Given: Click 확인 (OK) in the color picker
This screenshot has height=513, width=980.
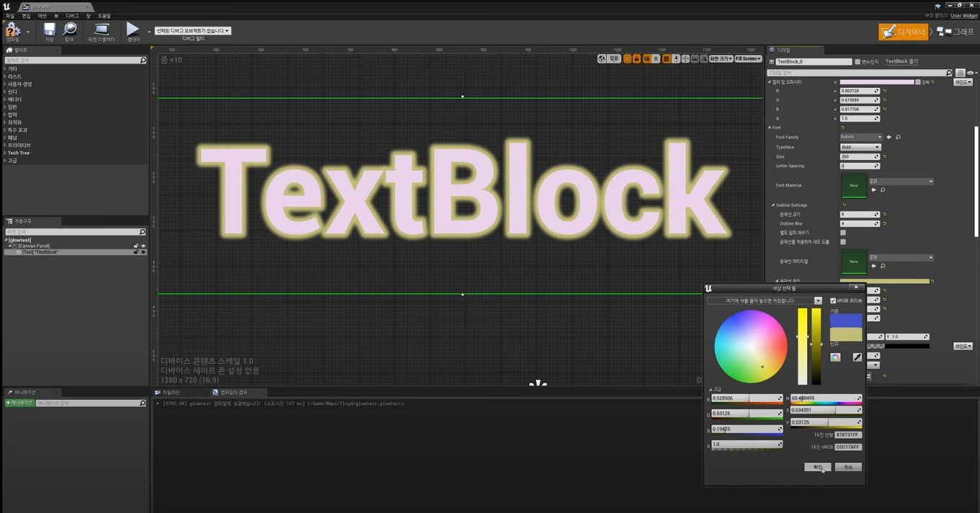Looking at the screenshot, I should [x=818, y=467].
